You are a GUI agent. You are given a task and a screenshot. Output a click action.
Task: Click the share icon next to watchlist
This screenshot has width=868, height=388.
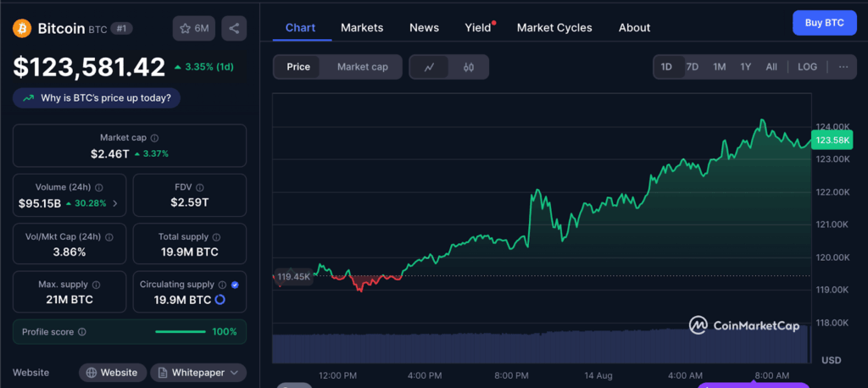[234, 28]
